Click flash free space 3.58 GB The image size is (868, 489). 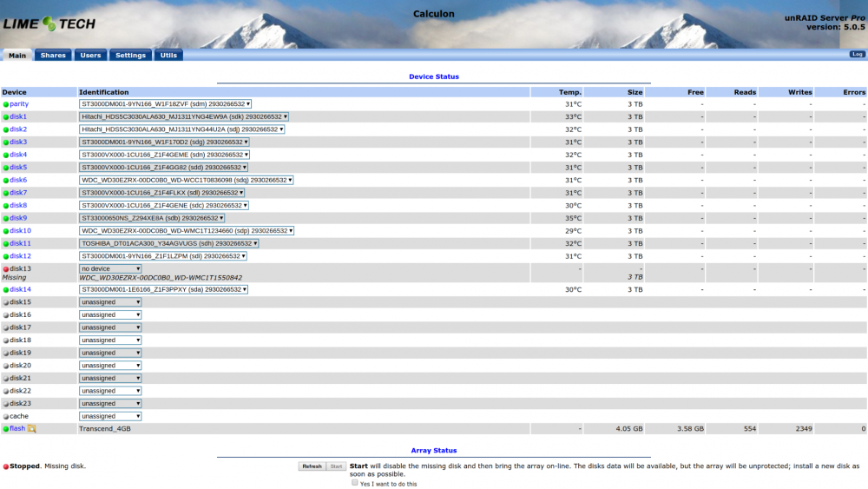click(690, 429)
